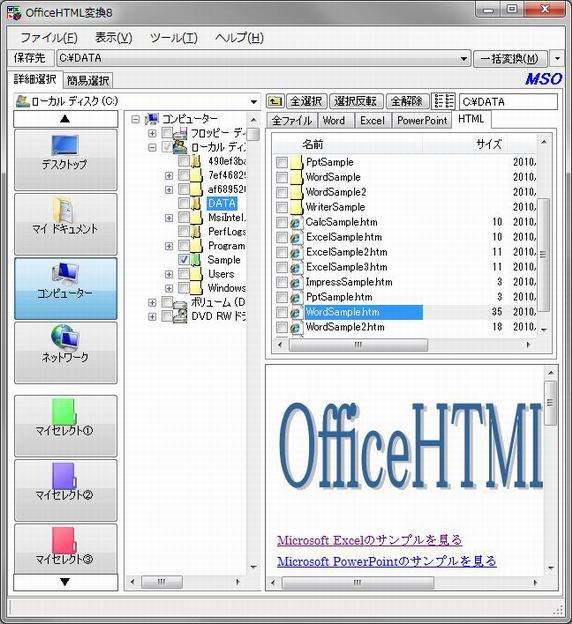Expand the Users folder in the tree
This screenshot has width=572, height=624.
tap(169, 274)
